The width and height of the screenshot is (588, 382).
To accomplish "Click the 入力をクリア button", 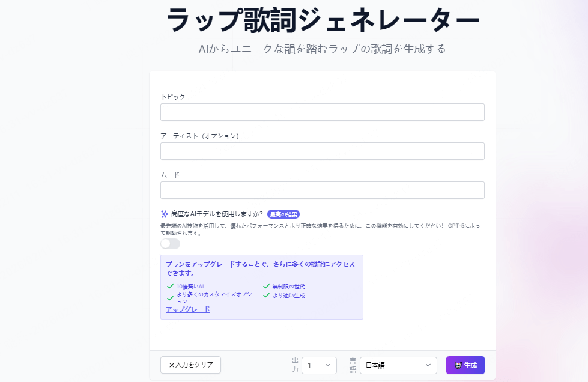I will 190,365.
